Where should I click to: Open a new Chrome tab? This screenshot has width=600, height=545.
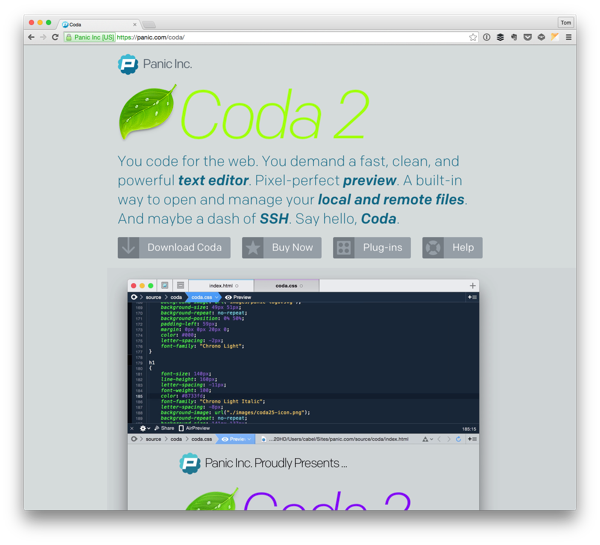(x=149, y=23)
